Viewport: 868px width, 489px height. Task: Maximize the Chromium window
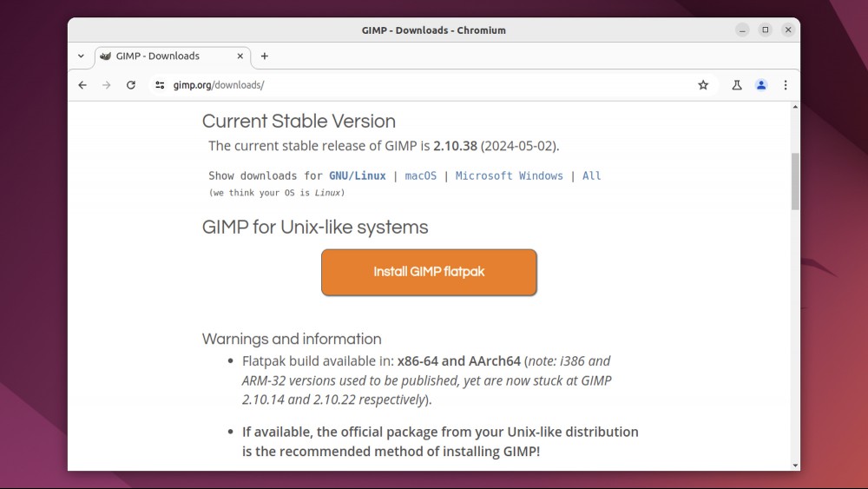(x=765, y=30)
